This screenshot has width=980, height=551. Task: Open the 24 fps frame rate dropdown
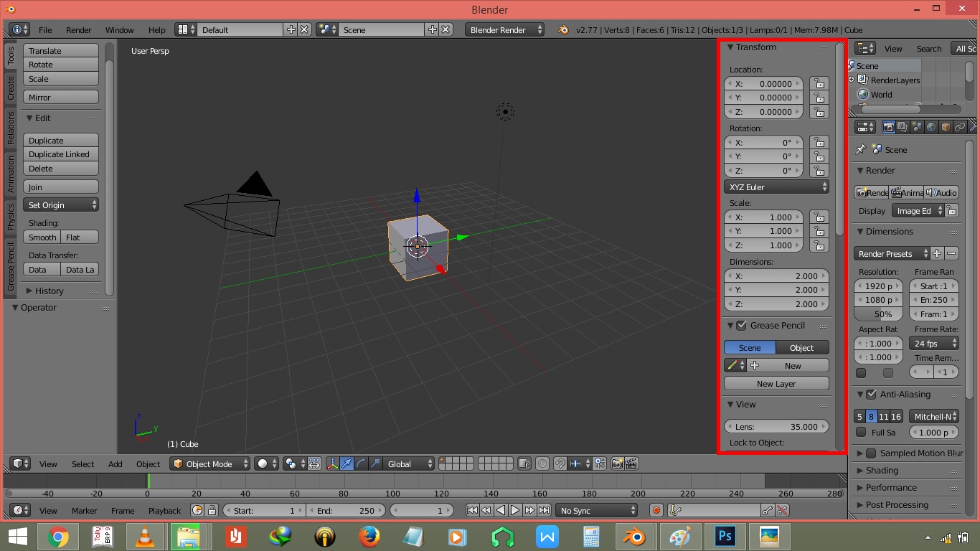pyautogui.click(x=933, y=343)
